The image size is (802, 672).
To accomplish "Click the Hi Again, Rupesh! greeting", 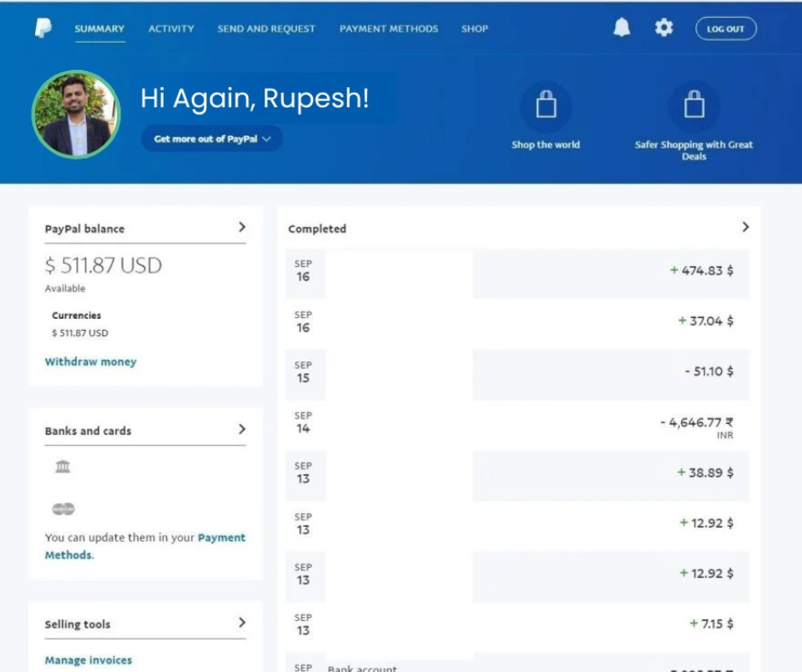I will (x=255, y=98).
